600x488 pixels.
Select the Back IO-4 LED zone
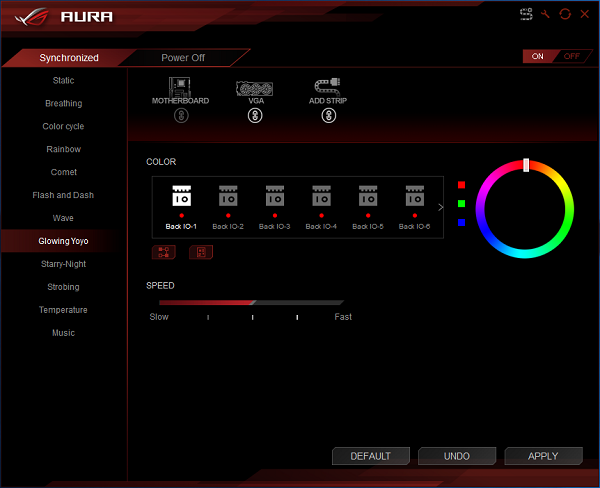[321, 207]
